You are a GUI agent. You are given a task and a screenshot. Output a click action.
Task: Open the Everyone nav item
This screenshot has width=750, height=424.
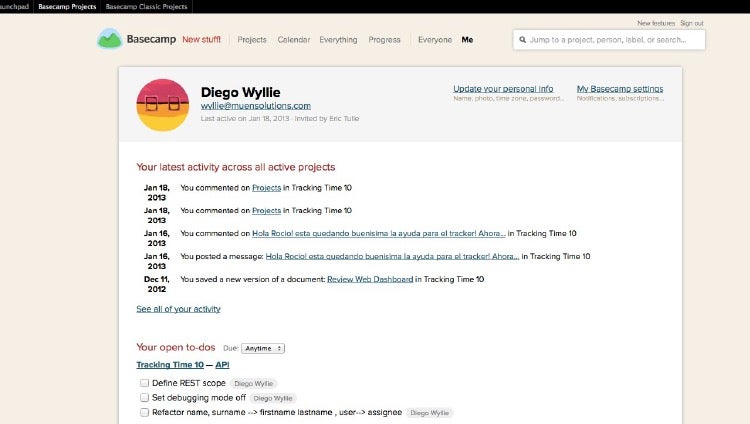pos(435,40)
